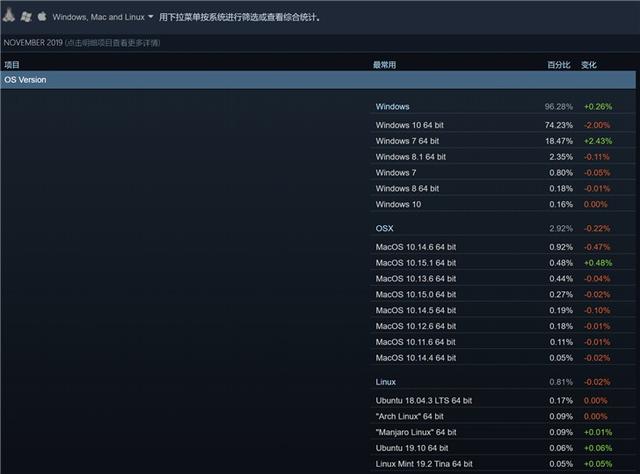Click the +0.48% change value

coord(598,263)
